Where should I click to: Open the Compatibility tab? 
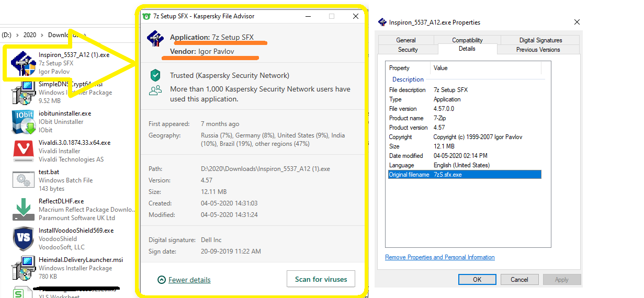pos(467,40)
